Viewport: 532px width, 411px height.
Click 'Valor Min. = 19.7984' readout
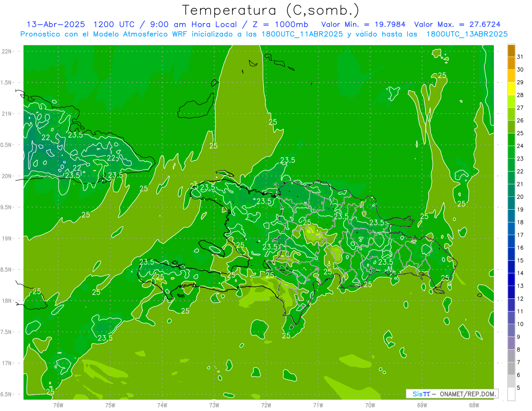tap(364, 24)
